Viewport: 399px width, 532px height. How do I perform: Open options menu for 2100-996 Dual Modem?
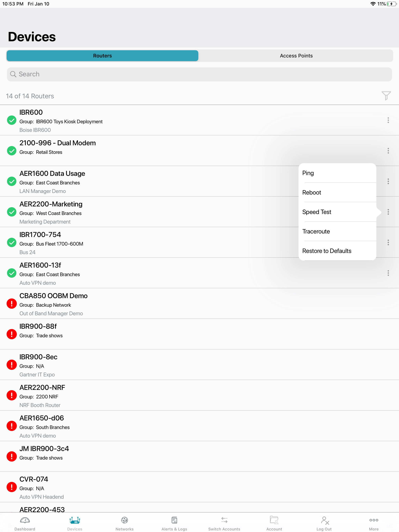coord(388,151)
